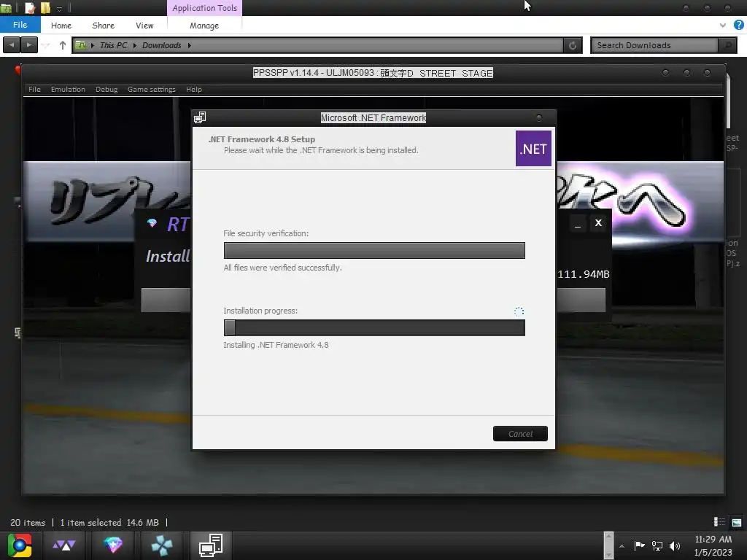Open the purple triangles taskbar app

click(x=64, y=545)
